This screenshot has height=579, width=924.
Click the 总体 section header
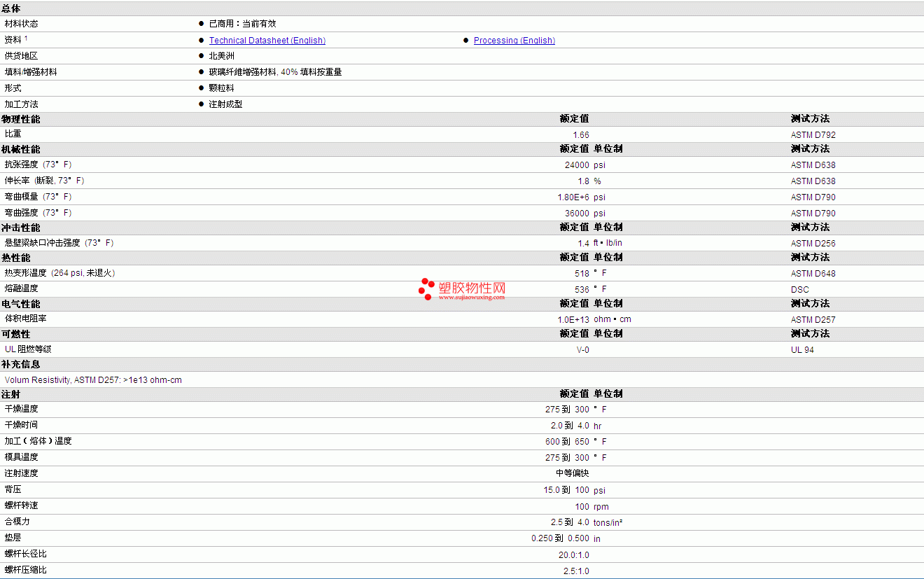11,8
